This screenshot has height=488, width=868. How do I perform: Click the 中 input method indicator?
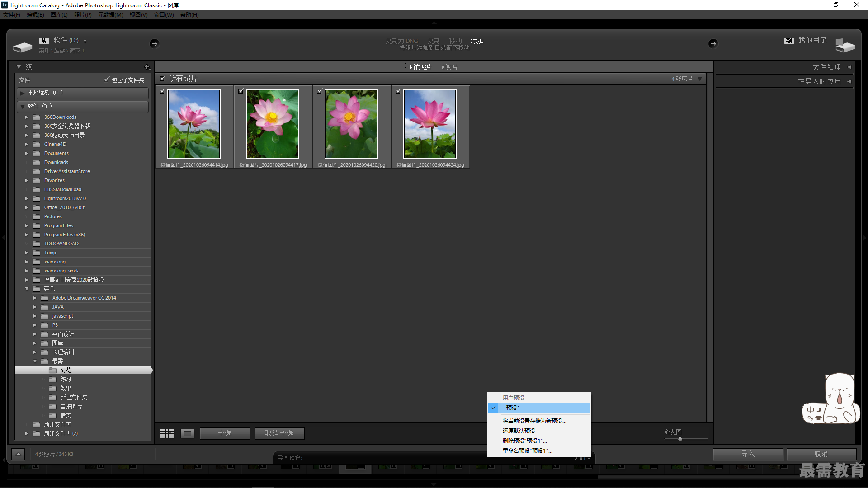tap(811, 410)
